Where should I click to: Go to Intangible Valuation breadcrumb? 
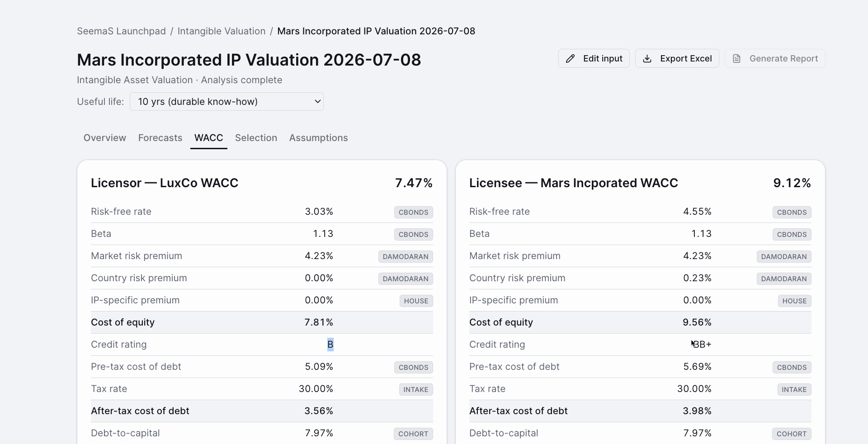point(222,31)
